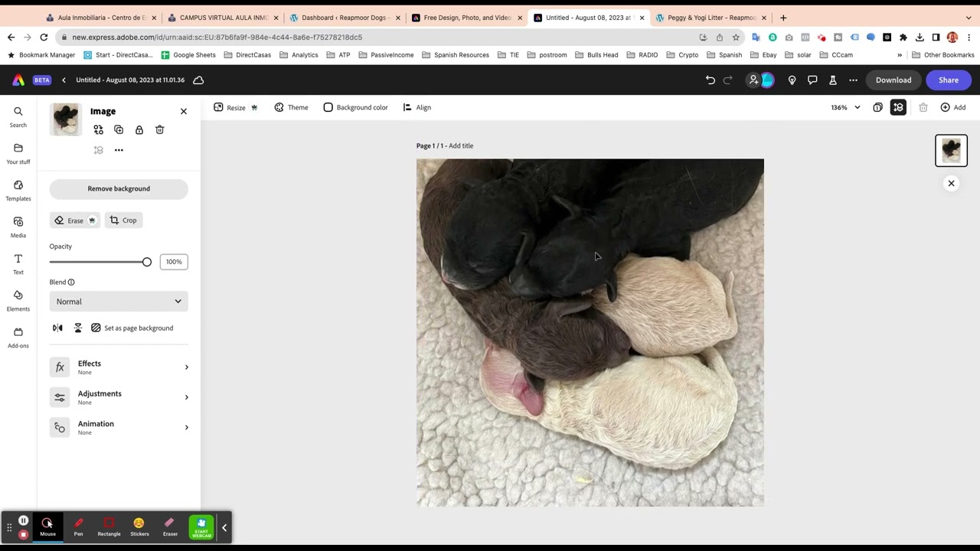Select the Pen tool in recorder toolbar
The height and width of the screenshot is (551, 980).
[x=78, y=527]
